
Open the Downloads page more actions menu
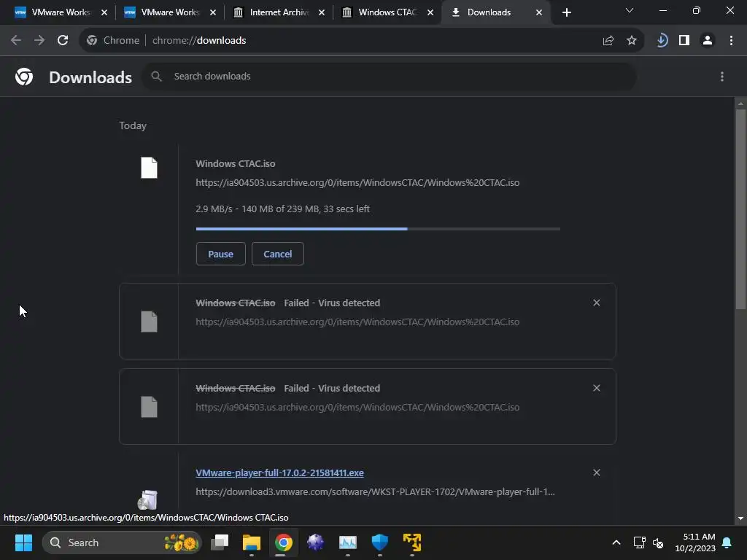click(722, 77)
